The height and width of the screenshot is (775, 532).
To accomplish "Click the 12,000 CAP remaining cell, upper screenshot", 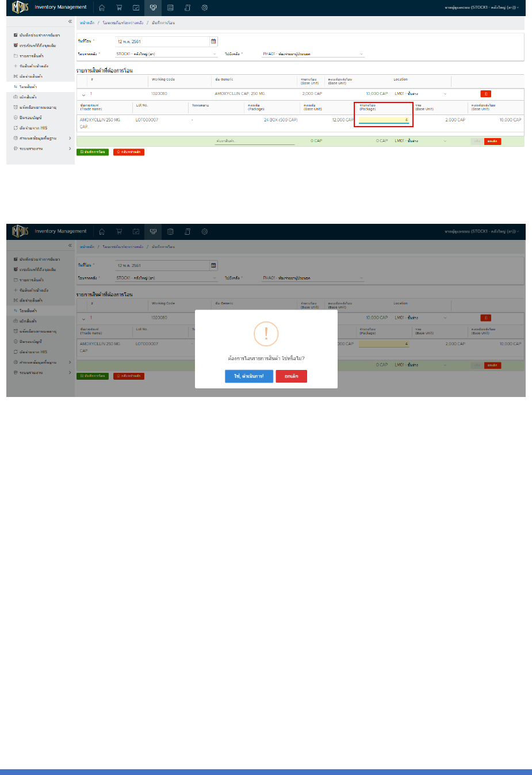I will tap(343, 120).
